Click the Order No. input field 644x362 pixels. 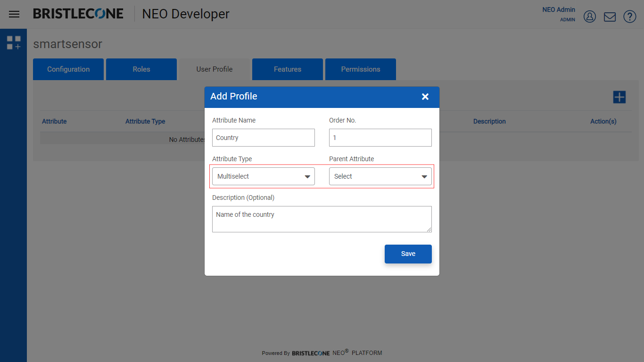pyautogui.click(x=380, y=138)
